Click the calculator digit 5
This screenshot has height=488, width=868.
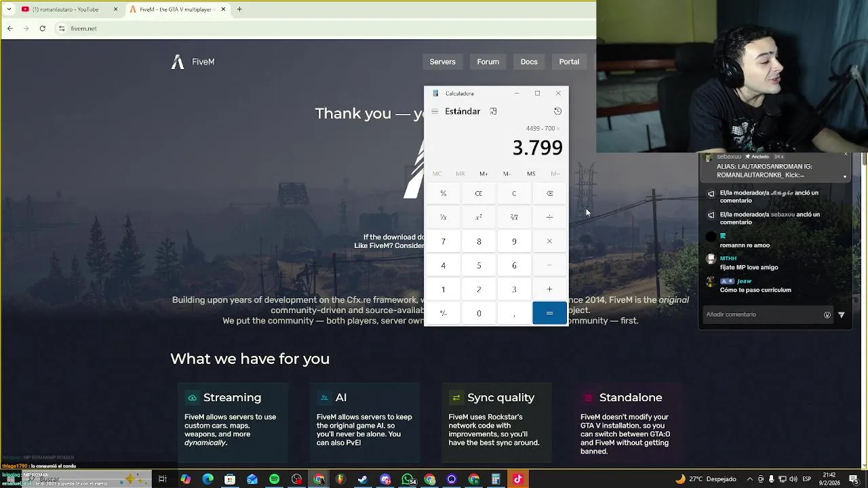(479, 265)
